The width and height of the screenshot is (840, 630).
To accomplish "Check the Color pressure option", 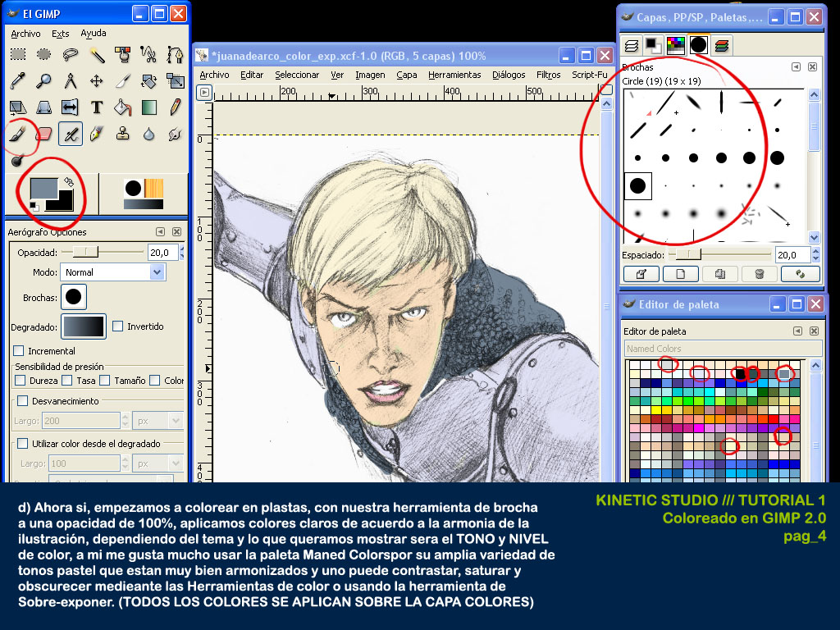I will (x=155, y=380).
